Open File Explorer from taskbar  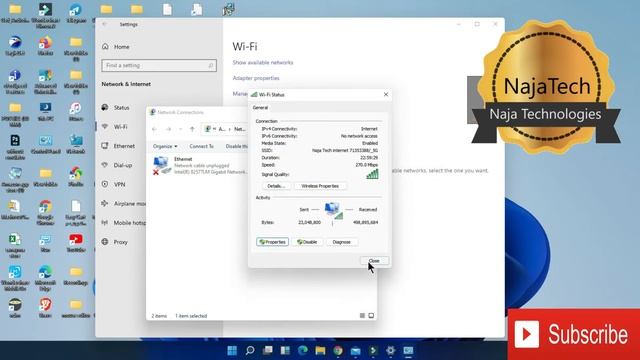pos(320,350)
